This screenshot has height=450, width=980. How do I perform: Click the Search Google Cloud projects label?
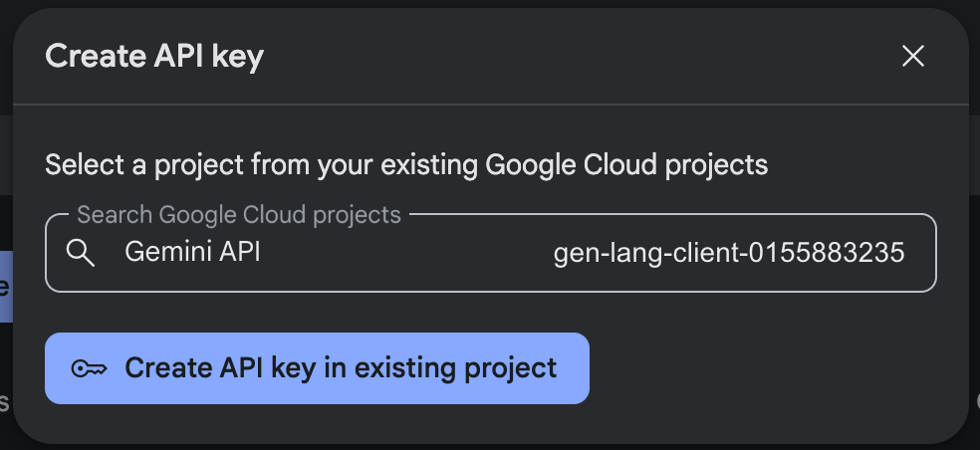click(239, 215)
